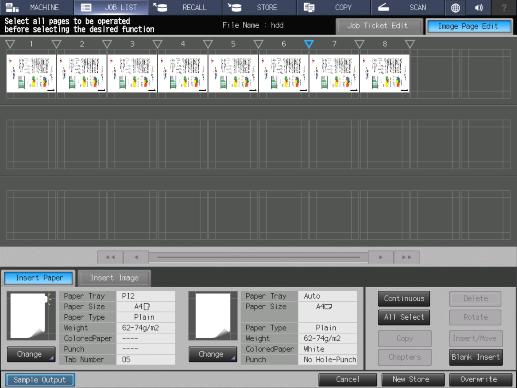Open the globe language icon
The height and width of the screenshot is (388, 517).
coord(455,8)
